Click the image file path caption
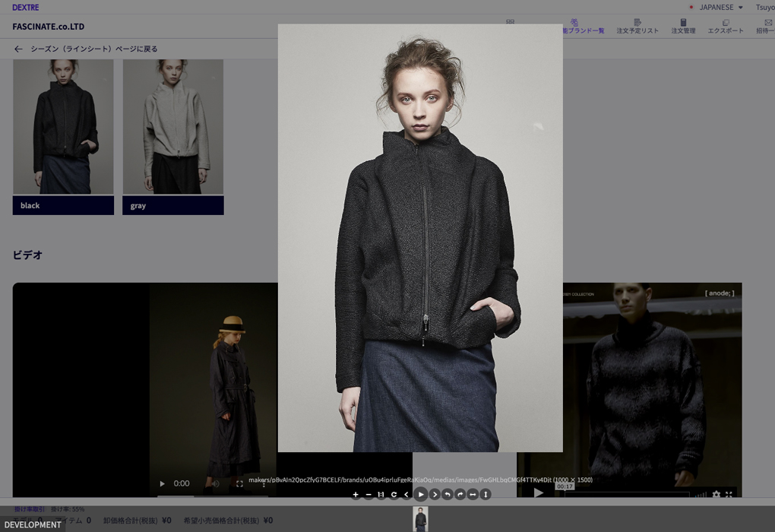 pos(420,480)
